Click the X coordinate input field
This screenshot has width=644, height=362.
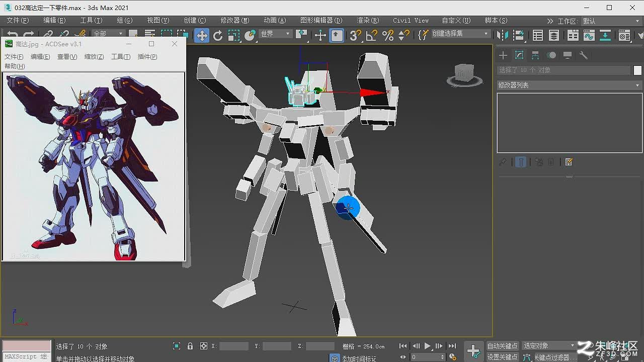click(234, 346)
